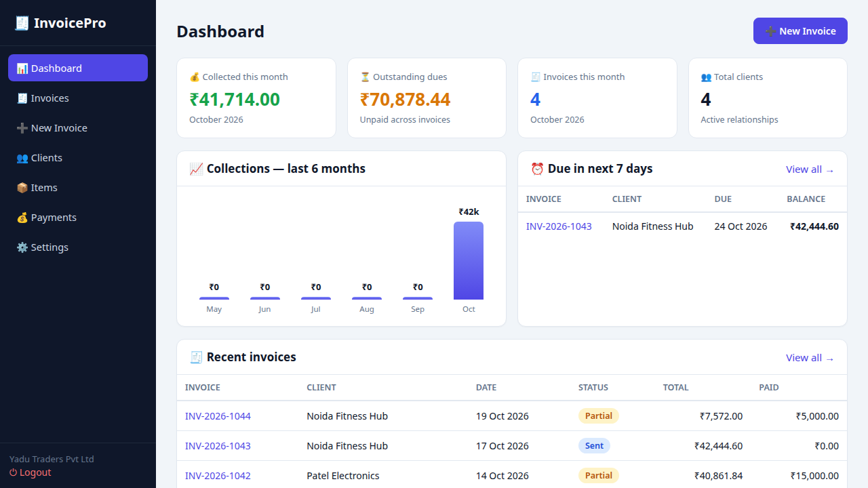The height and width of the screenshot is (488, 868).
Task: Log out using the Logout link
Action: pyautogui.click(x=31, y=472)
